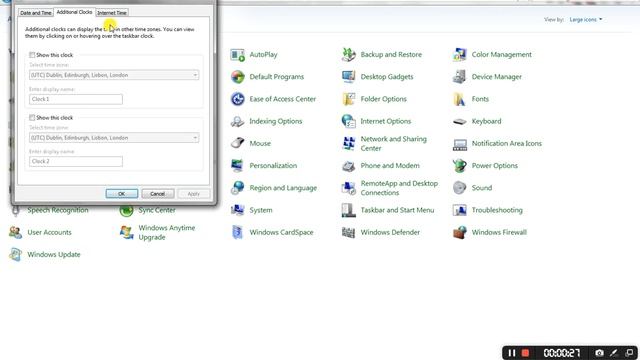Image resolution: width=640 pixels, height=360 pixels.
Task: Enable the first Show this clock checkbox
Action: point(32,55)
